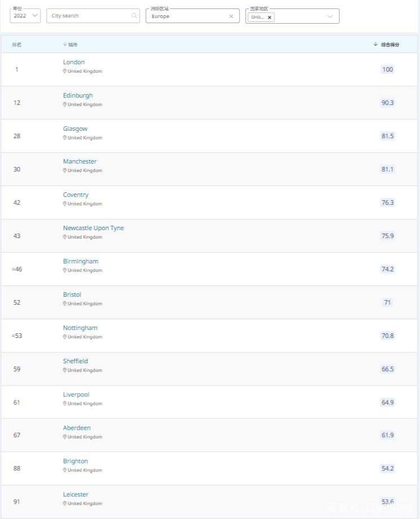Open the Aberdeen city link
The width and height of the screenshot is (420, 519).
77,428
